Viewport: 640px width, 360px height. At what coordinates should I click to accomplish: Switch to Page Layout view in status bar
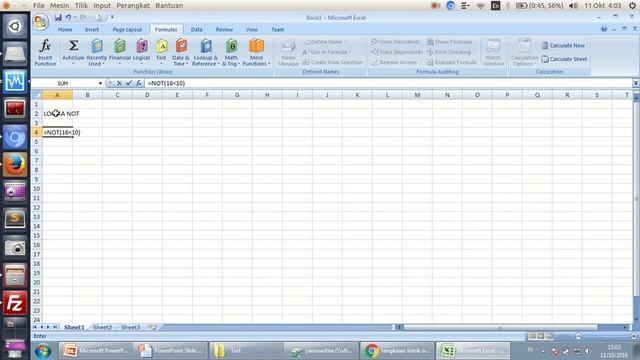click(540, 336)
